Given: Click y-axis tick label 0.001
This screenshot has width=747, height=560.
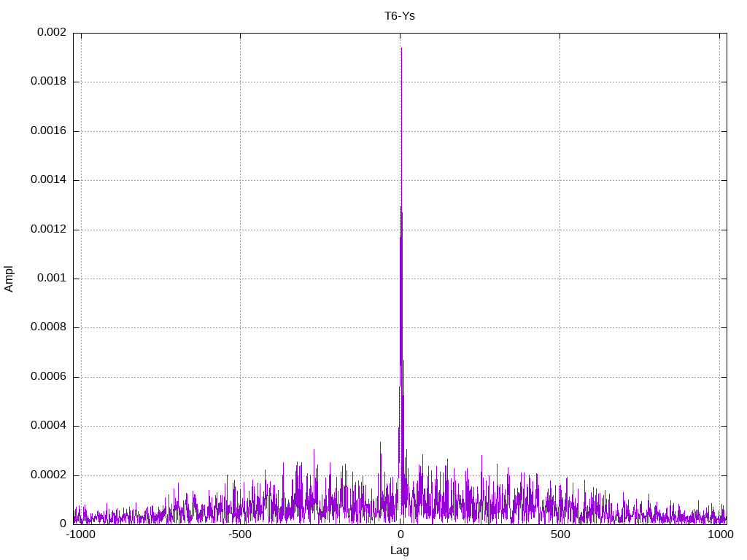Looking at the screenshot, I should coord(52,278).
